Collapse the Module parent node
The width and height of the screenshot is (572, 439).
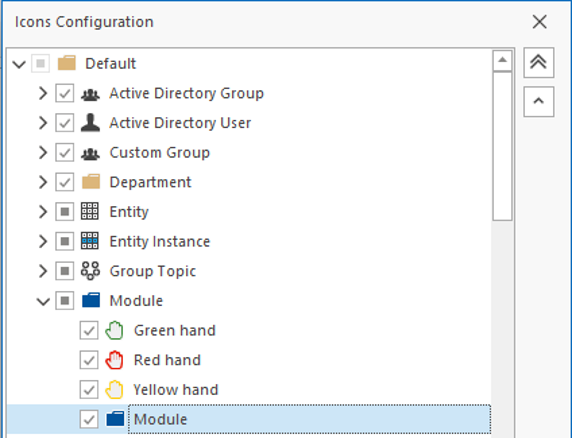pos(43,301)
